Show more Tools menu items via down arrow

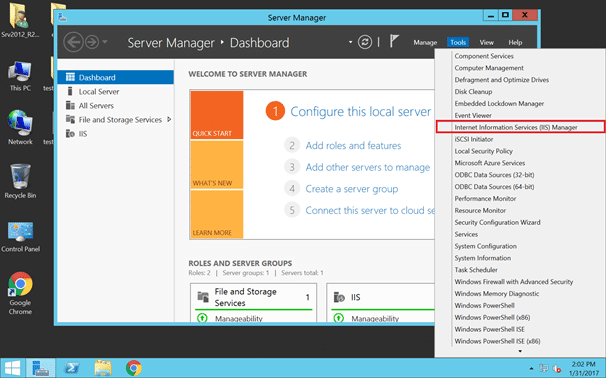click(x=520, y=351)
